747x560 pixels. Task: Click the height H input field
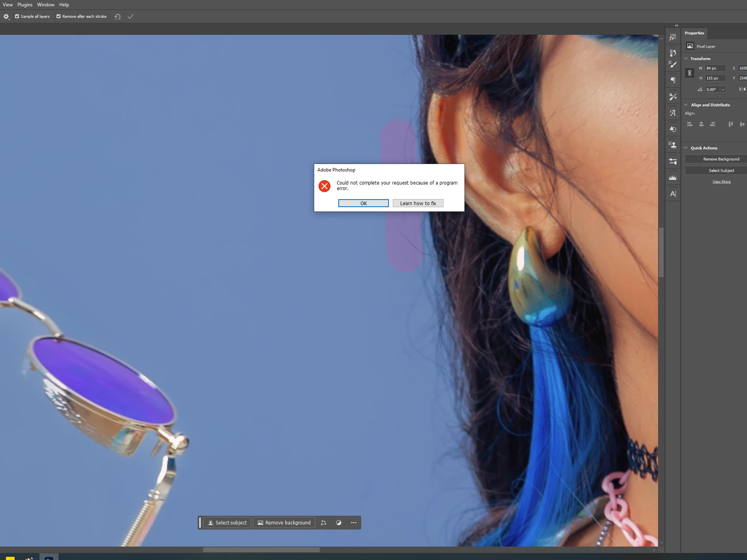click(715, 78)
